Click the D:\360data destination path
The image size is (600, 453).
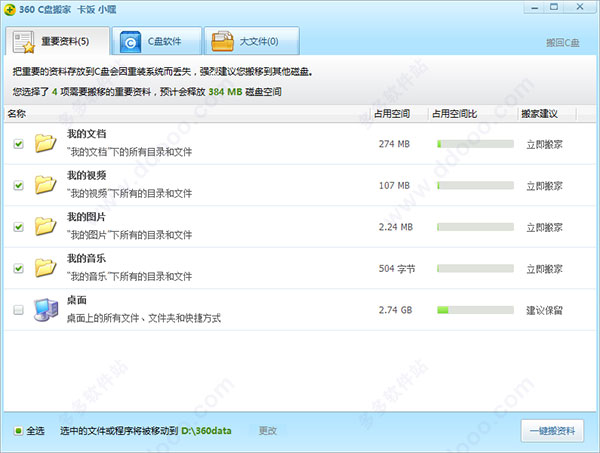click(x=206, y=431)
